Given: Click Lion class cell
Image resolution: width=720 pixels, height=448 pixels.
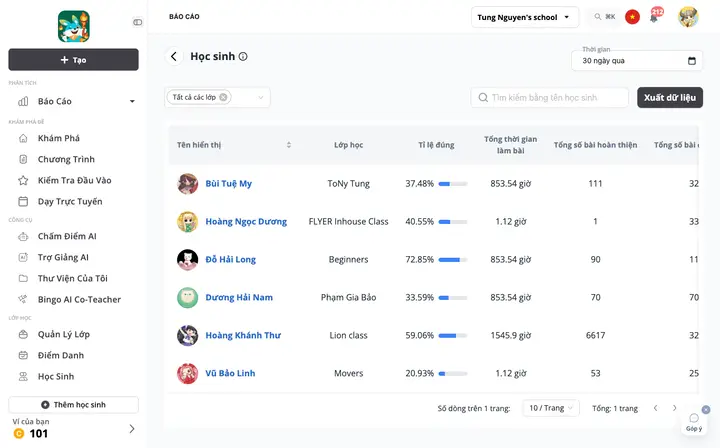Looking at the screenshot, I should tap(348, 336).
